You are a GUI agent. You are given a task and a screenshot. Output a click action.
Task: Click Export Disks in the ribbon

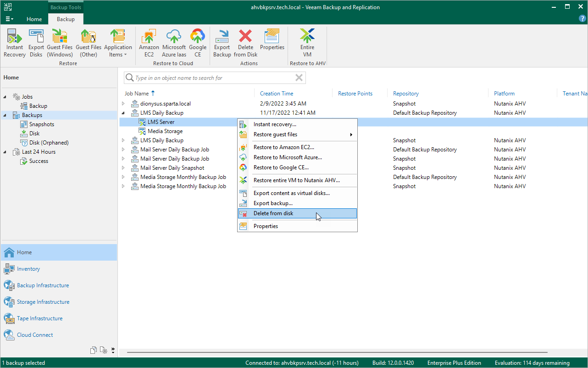point(36,43)
